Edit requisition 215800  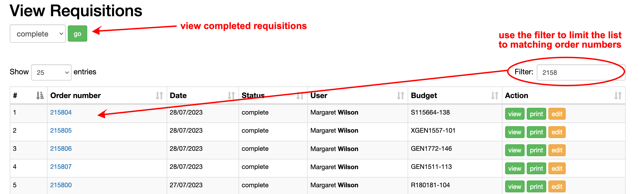[x=557, y=186]
